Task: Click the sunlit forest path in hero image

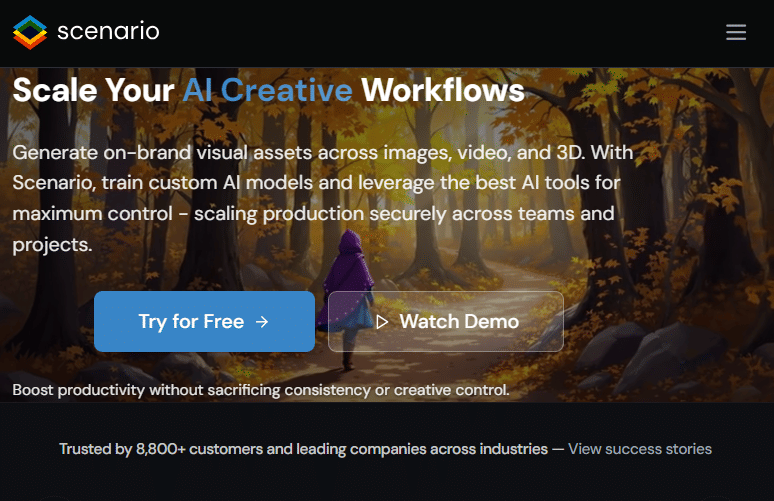Action: click(x=494, y=276)
